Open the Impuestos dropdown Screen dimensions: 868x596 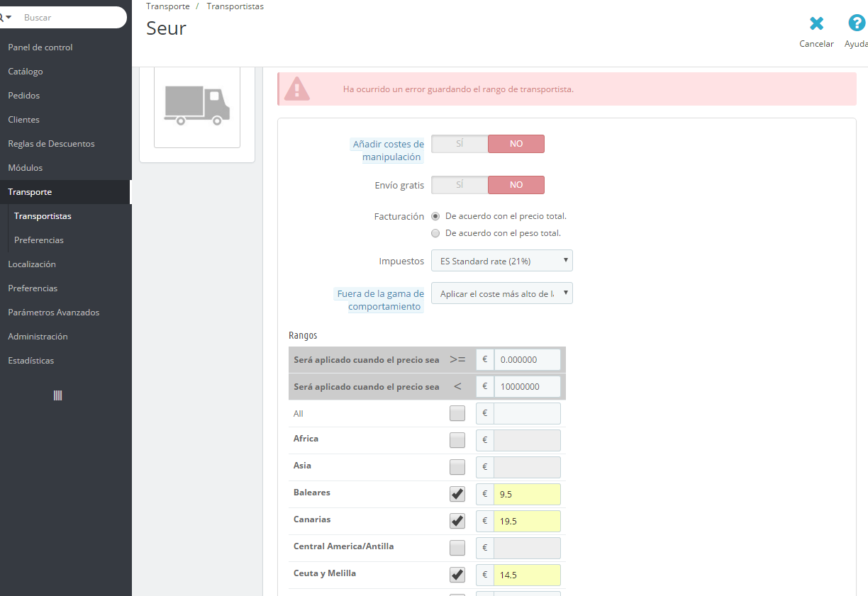click(502, 261)
